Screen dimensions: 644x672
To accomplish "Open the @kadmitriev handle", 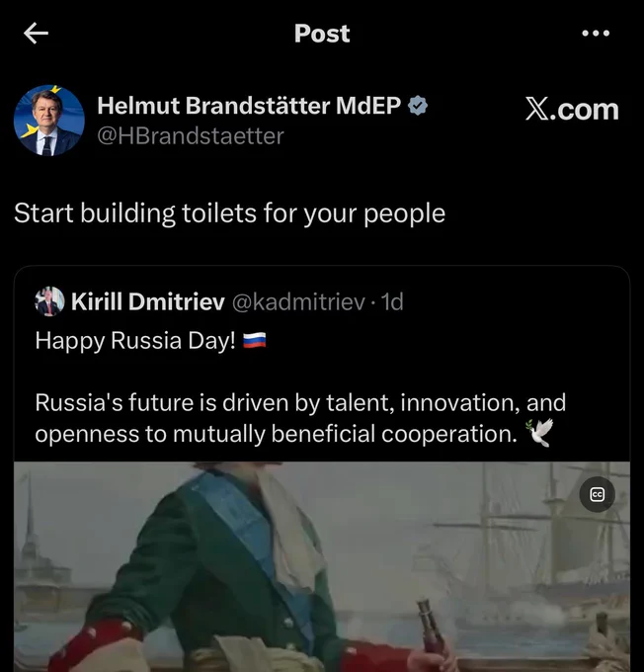I will coord(298,301).
